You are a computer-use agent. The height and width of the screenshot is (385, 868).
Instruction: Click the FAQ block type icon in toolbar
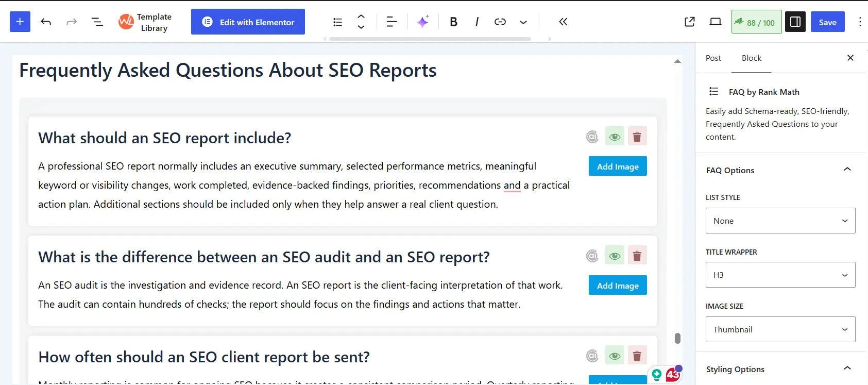[338, 22]
